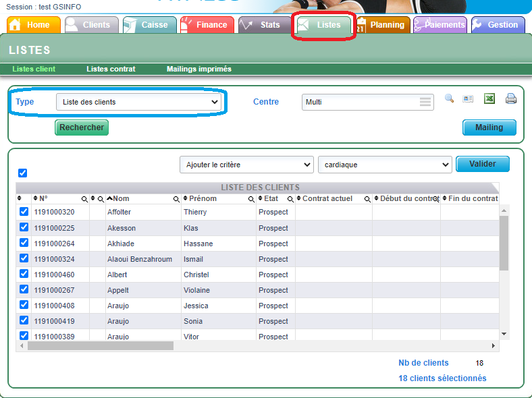This screenshot has height=398, width=532.
Task: Open the 'cardiaque' dropdown
Action: (385, 165)
